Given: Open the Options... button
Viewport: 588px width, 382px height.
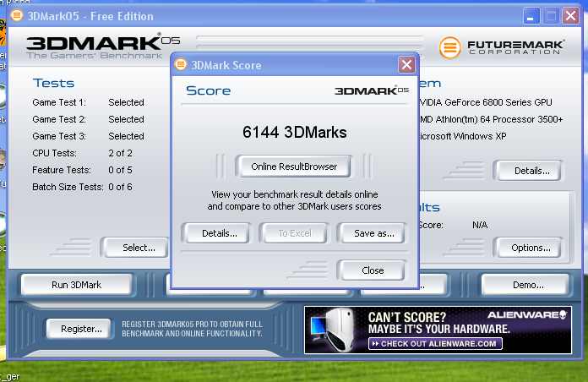Looking at the screenshot, I should coord(530,248).
